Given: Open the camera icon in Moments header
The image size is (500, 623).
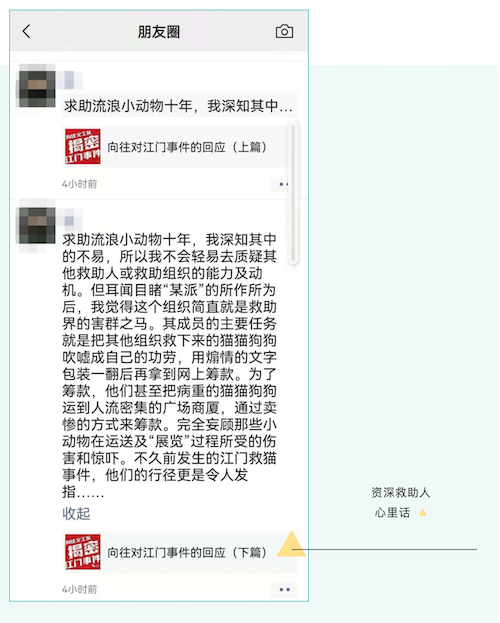Looking at the screenshot, I should point(284,31).
